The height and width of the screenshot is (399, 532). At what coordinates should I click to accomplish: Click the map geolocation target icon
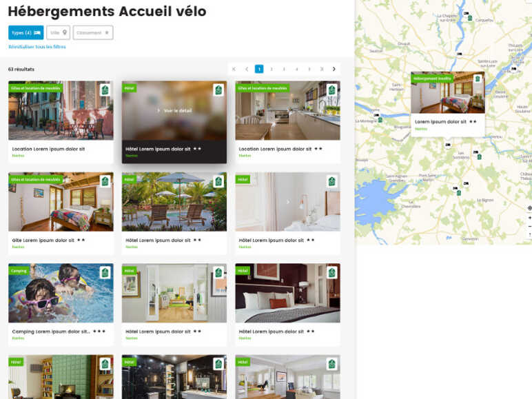[529, 208]
